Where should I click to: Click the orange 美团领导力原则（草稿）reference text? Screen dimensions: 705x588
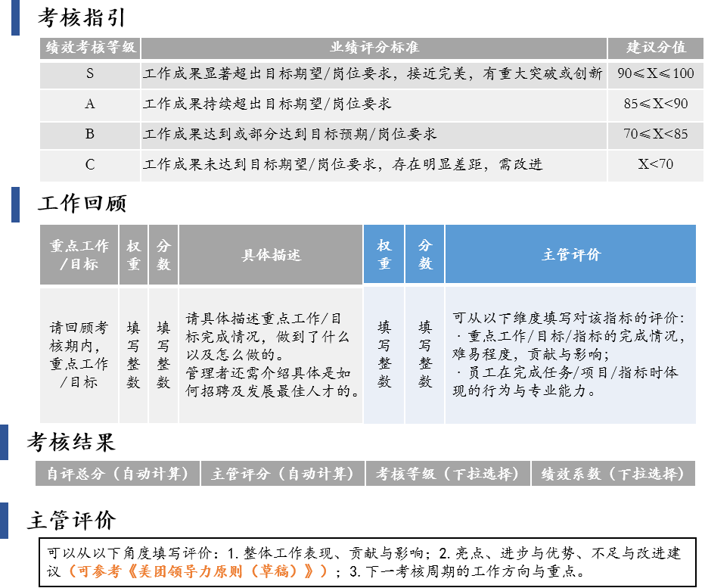click(x=198, y=571)
